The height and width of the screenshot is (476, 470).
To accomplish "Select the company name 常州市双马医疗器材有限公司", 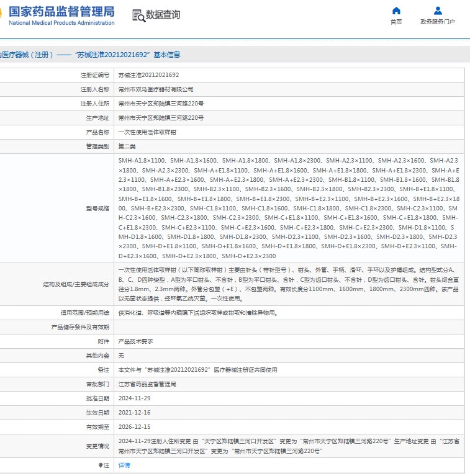I will tap(156, 89).
